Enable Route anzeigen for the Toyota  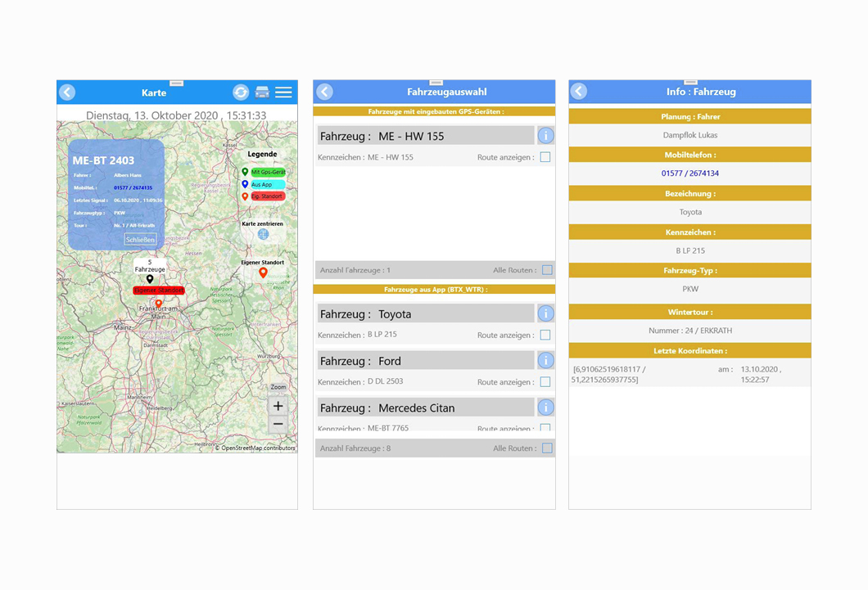pos(545,335)
